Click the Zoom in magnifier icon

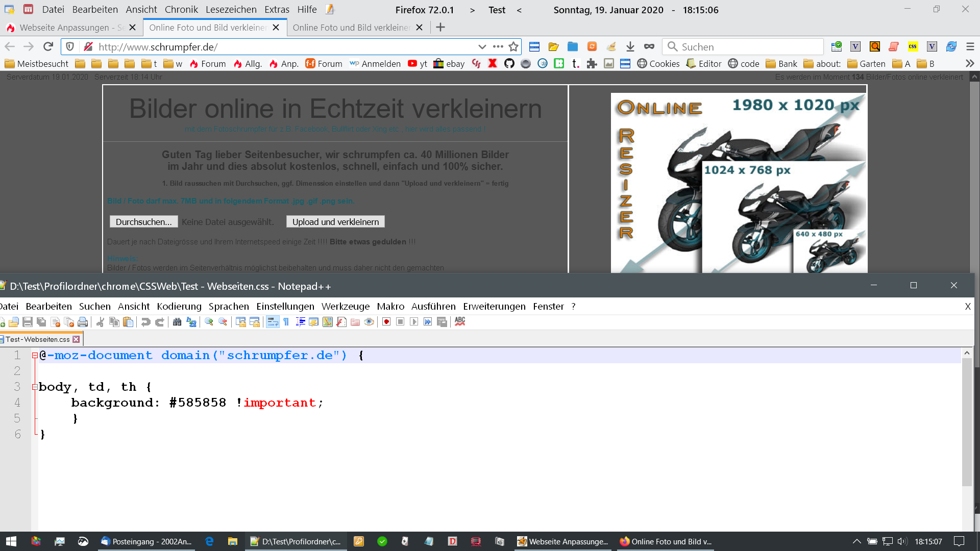(x=209, y=322)
